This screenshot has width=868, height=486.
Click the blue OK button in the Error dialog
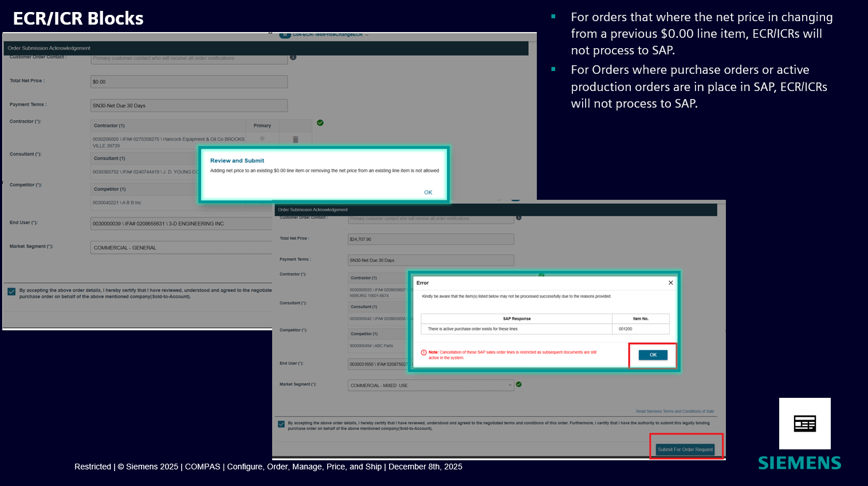point(653,355)
